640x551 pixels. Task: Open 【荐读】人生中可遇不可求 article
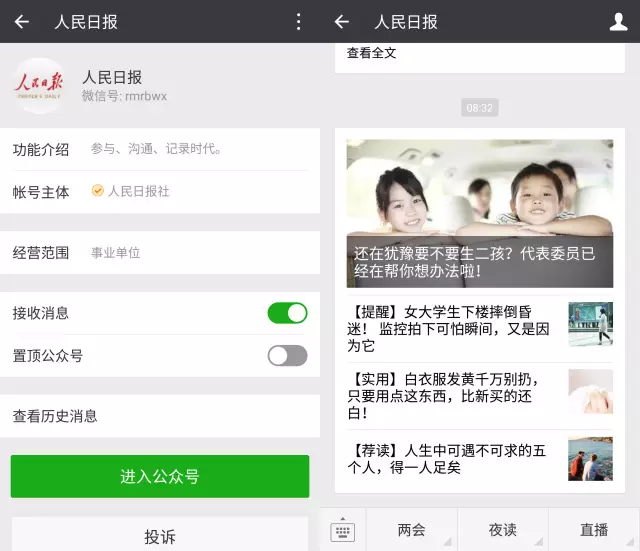[480, 459]
